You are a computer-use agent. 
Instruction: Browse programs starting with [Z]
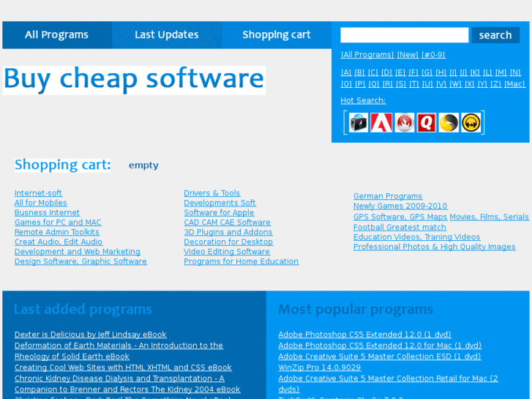pos(495,84)
